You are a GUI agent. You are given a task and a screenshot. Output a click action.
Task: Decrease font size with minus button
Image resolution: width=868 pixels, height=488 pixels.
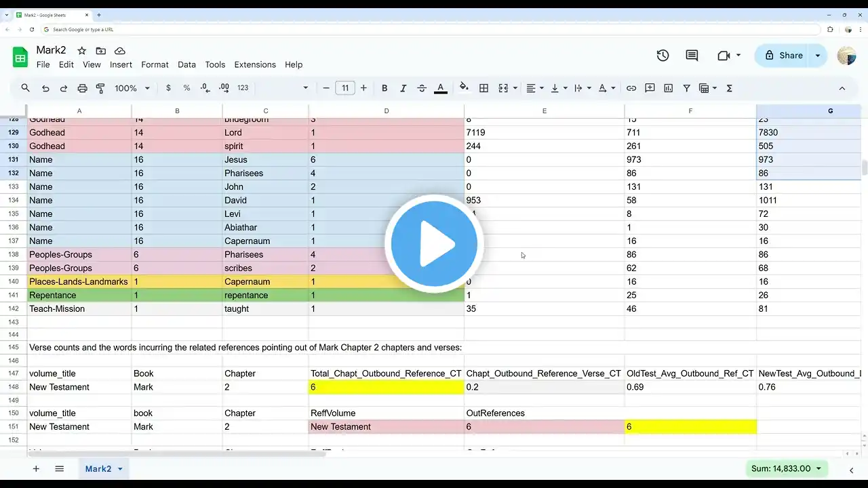326,88
